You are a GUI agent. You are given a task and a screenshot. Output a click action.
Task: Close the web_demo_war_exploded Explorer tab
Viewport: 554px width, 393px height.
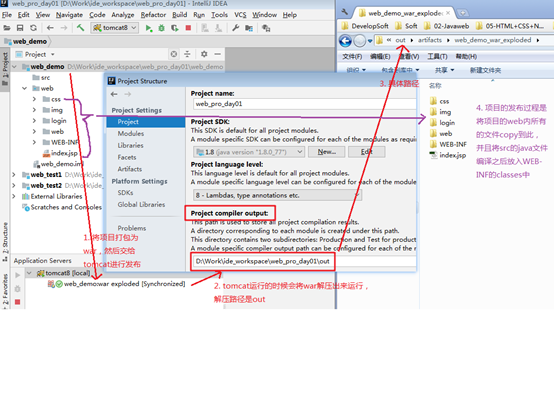(448, 13)
